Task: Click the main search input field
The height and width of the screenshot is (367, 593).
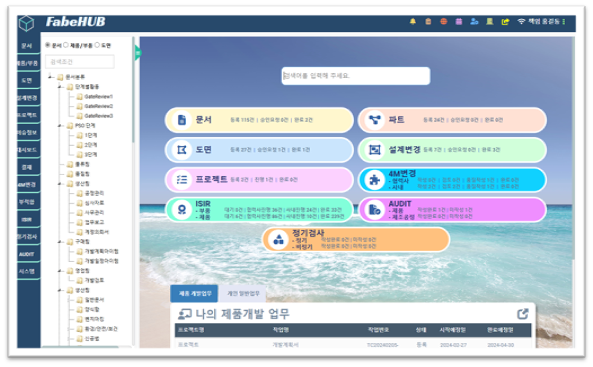Action: 355,76
